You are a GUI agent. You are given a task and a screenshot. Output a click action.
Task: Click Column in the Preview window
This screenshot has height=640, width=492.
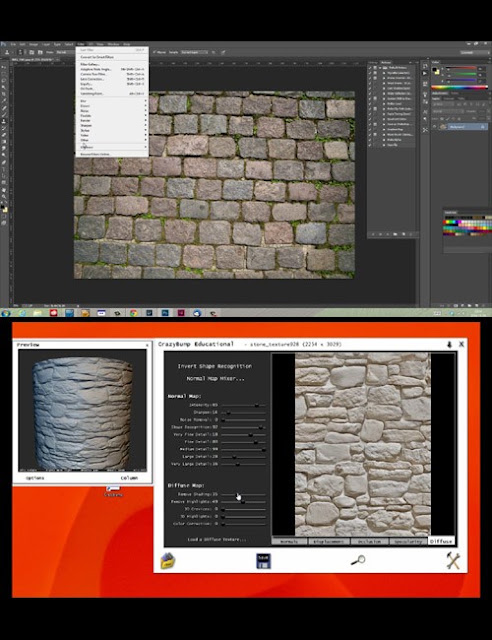point(129,478)
